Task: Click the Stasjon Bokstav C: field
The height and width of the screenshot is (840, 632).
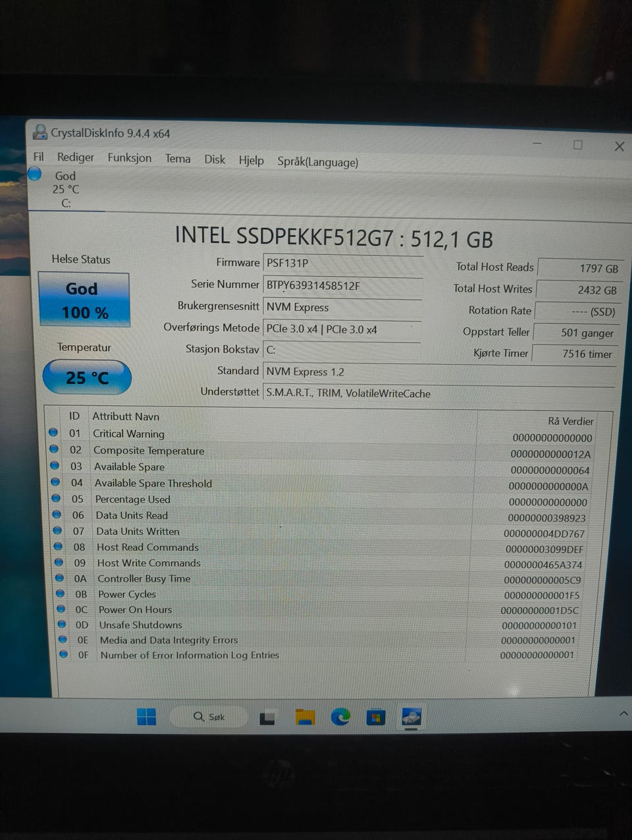Action: (x=342, y=350)
